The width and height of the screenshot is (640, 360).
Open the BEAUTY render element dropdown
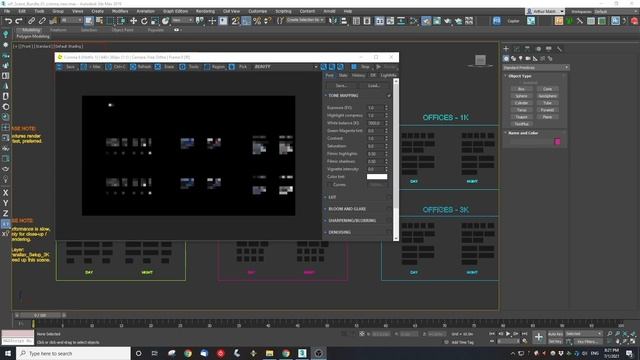pyautogui.click(x=285, y=67)
